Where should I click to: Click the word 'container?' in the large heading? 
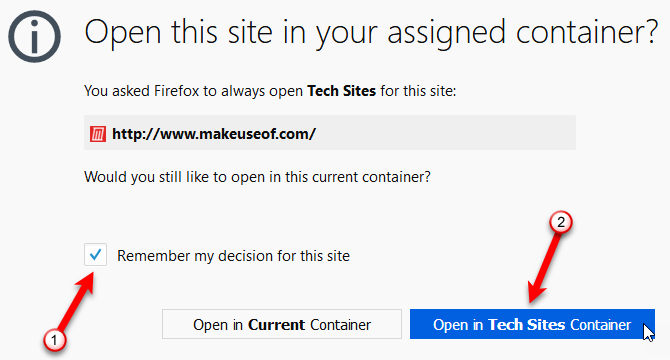click(587, 32)
